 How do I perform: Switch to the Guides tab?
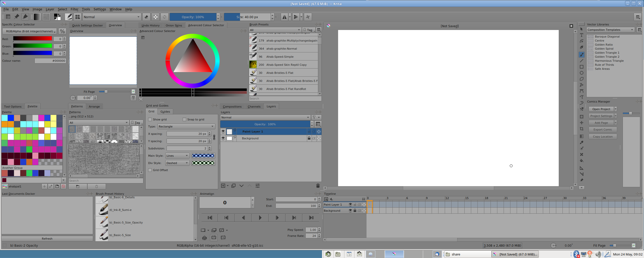(165, 112)
